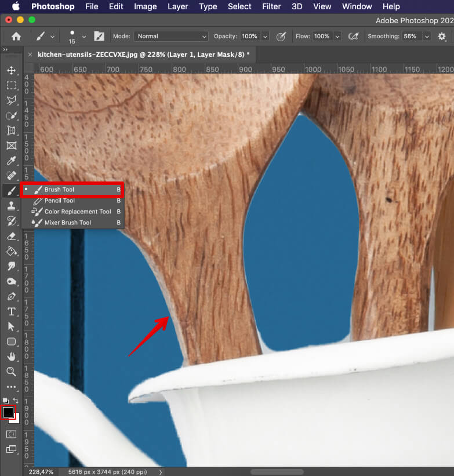This screenshot has width=454, height=476.
Task: Select the History Brush tool
Action: pyautogui.click(x=12, y=221)
